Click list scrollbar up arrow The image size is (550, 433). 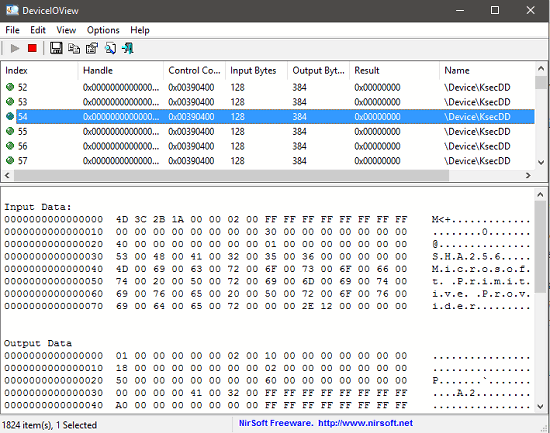541,69
